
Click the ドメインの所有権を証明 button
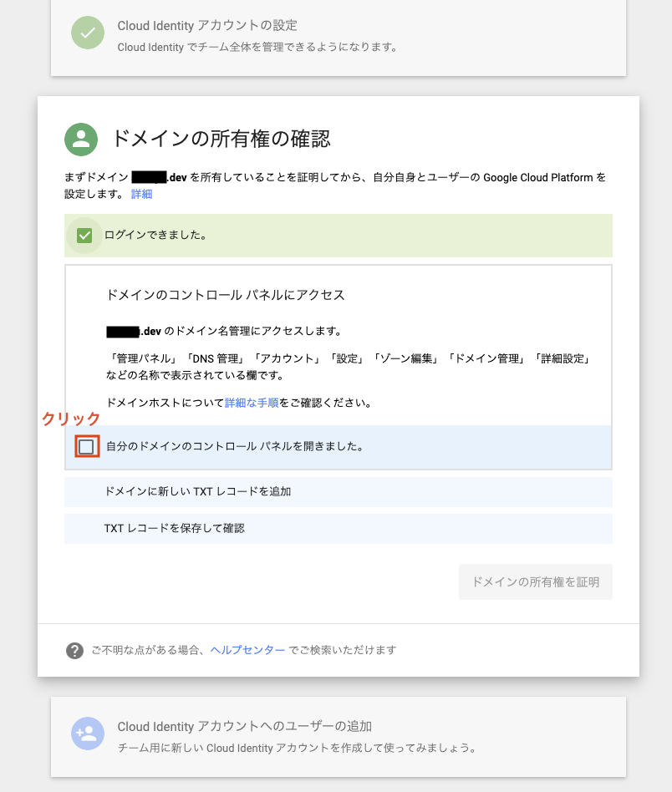point(535,581)
